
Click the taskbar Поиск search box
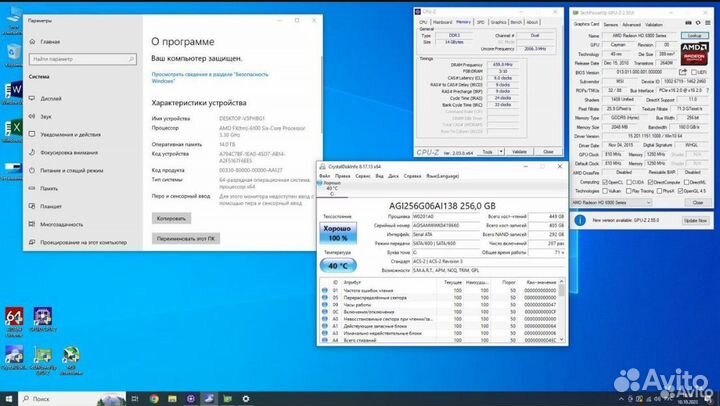[x=72, y=399]
